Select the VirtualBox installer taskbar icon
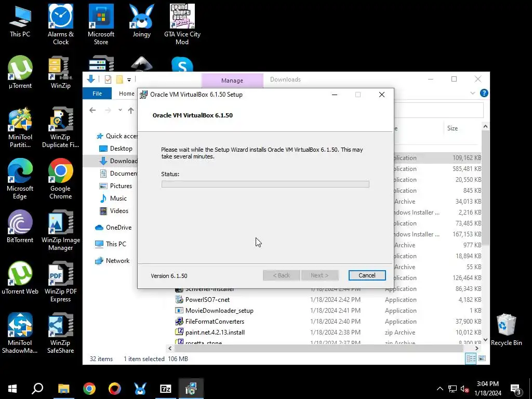The image size is (532, 399). click(191, 389)
